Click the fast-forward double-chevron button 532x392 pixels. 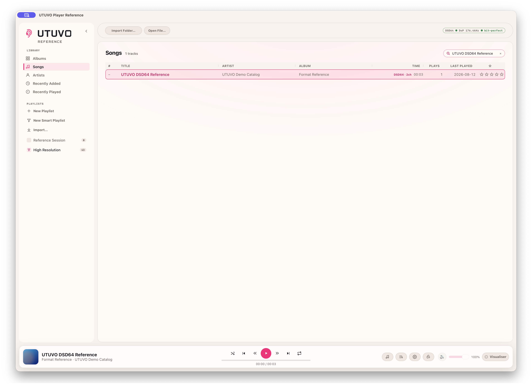[x=277, y=353]
